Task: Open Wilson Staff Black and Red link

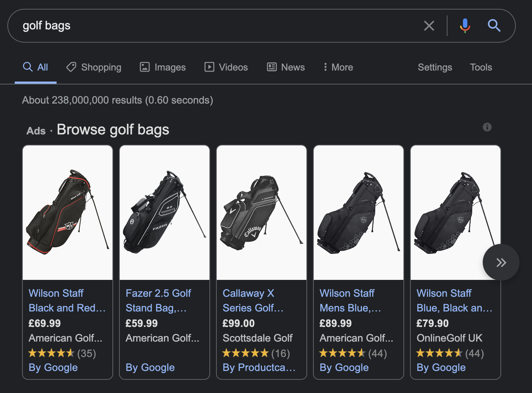Action: pyautogui.click(x=67, y=300)
